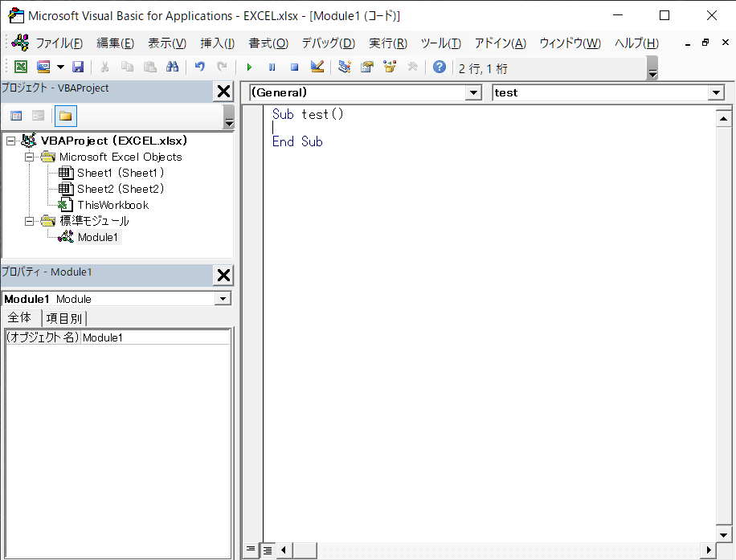Screen dimensions: 736x560
Task: Click View Code icon in project pane
Action: point(16,116)
